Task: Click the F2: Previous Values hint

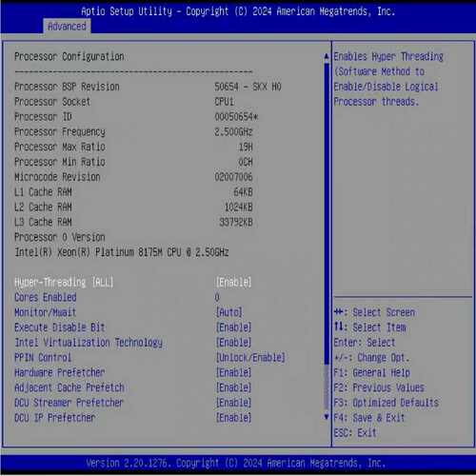Action: (379, 387)
